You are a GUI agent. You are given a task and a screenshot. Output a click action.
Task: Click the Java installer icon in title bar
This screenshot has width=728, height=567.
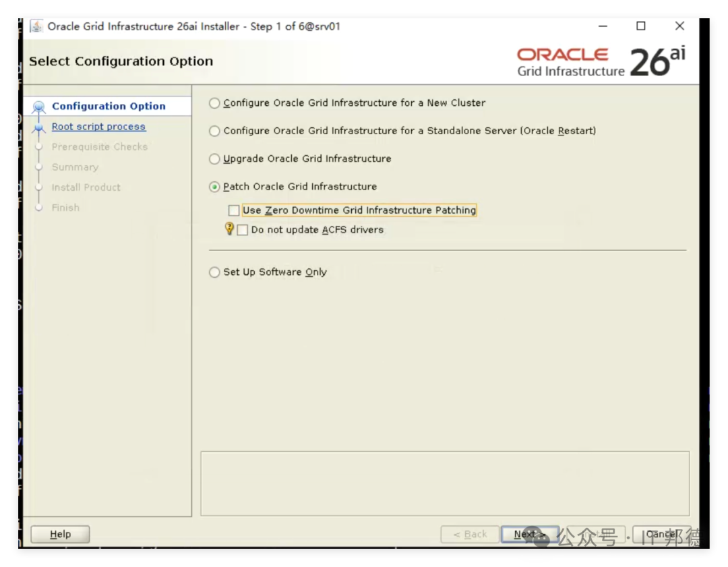36,26
